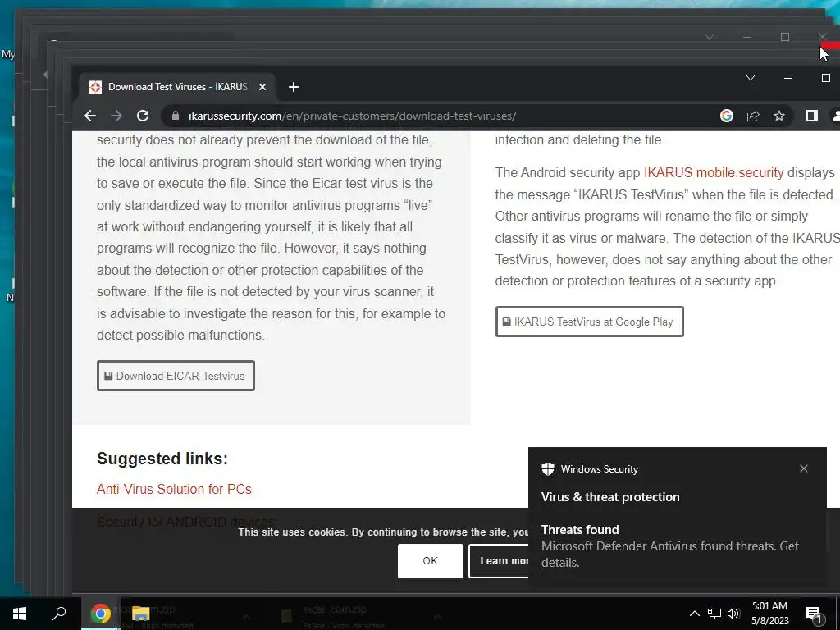Open Windows taskbar search
The width and height of the screenshot is (840, 630).
coord(59,614)
